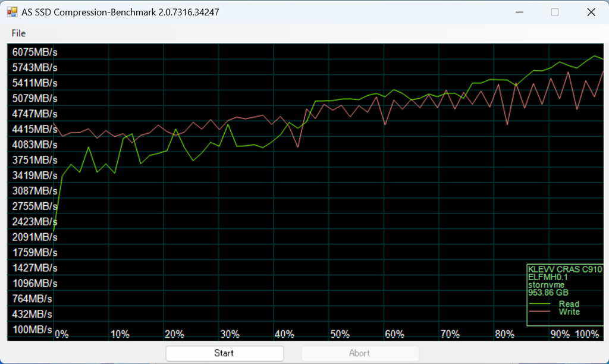Image resolution: width=609 pixels, height=364 pixels.
Task: Click the stornvme driver text
Action: (x=546, y=285)
